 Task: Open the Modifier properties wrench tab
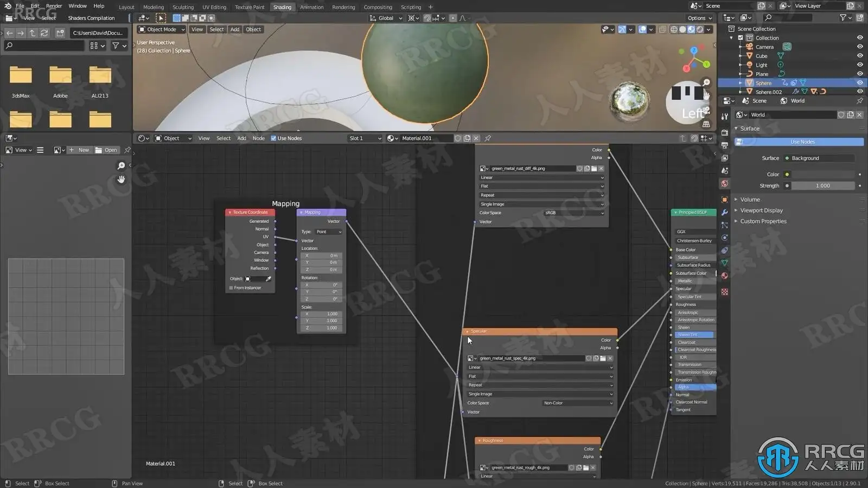[725, 212]
